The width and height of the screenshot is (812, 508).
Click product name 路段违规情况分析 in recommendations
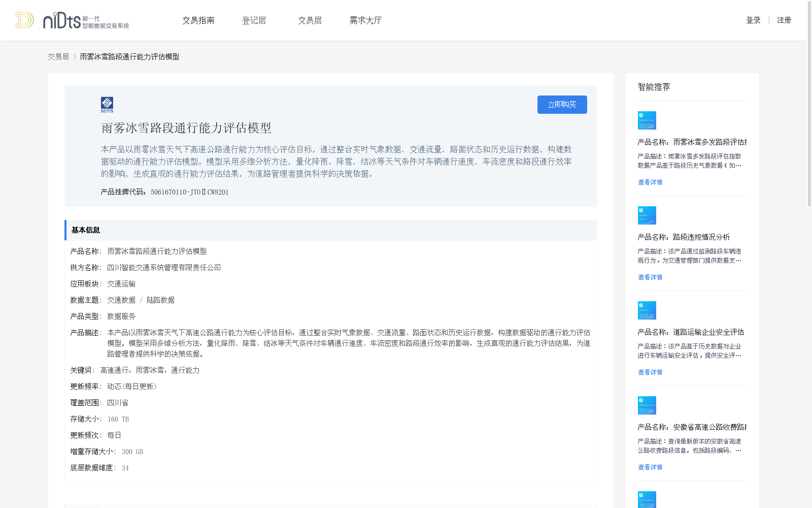pyautogui.click(x=684, y=237)
